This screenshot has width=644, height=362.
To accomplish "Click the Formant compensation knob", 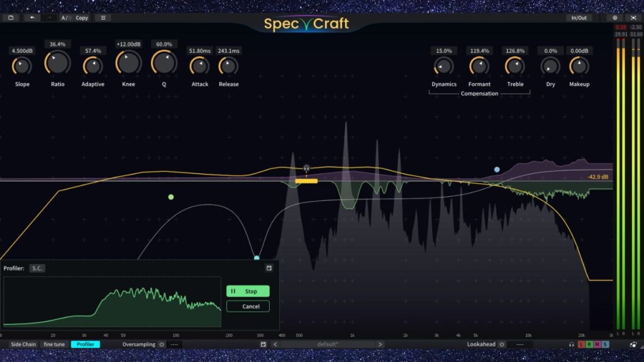I will click(x=479, y=66).
